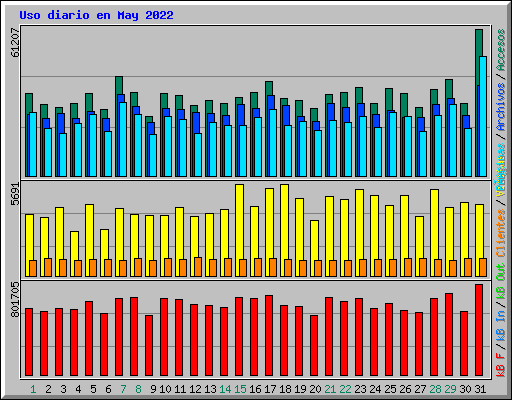Click the 'Uso diario en May 2022' title

point(96,15)
